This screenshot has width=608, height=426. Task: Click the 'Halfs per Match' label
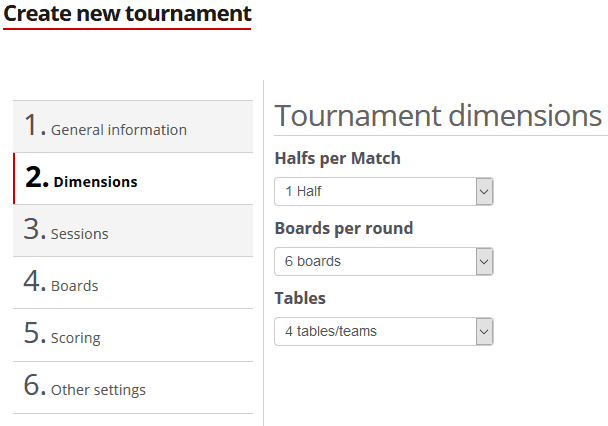pos(338,158)
